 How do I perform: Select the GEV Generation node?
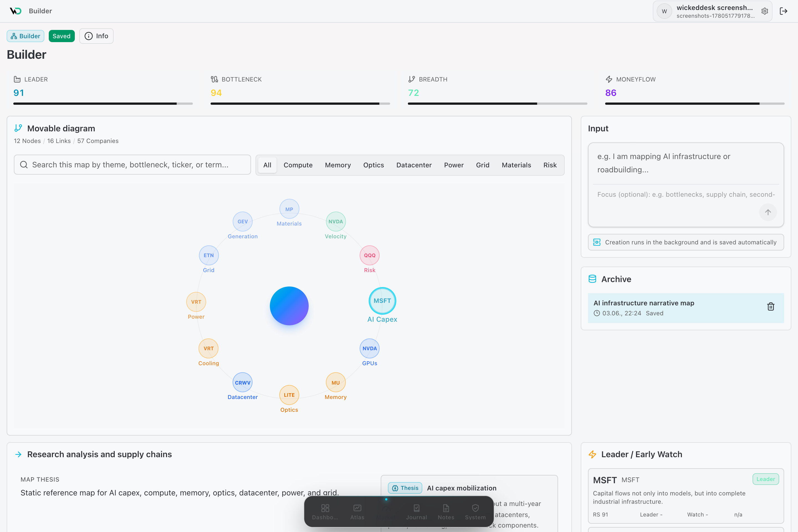[x=243, y=222]
